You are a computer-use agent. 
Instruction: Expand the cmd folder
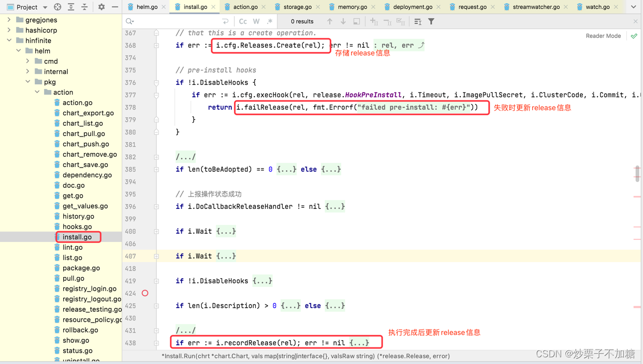pos(28,61)
